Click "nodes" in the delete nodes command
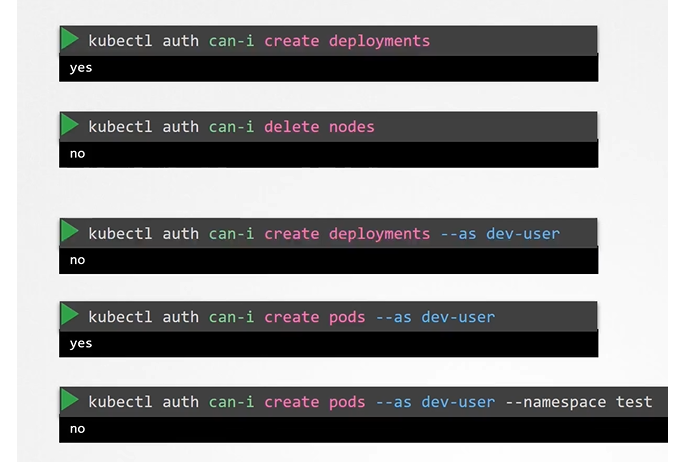This screenshot has height=474, width=682. click(351, 127)
